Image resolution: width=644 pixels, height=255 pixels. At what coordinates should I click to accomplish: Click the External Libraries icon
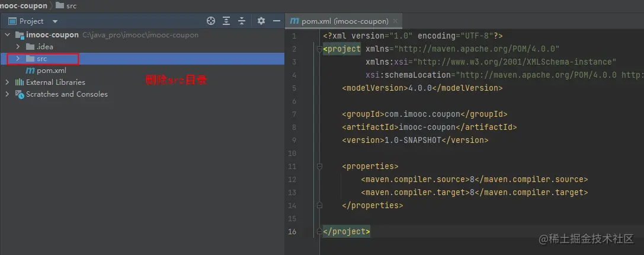pos(20,82)
